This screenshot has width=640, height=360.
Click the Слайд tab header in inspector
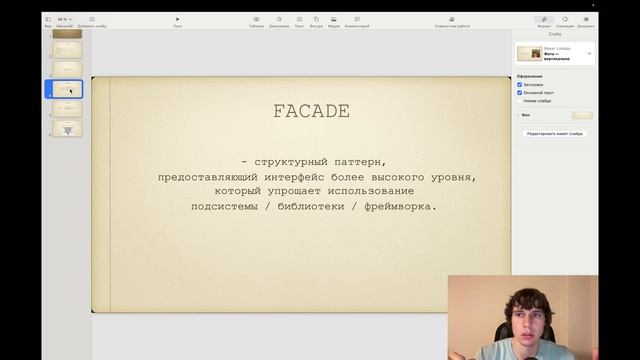click(555, 34)
